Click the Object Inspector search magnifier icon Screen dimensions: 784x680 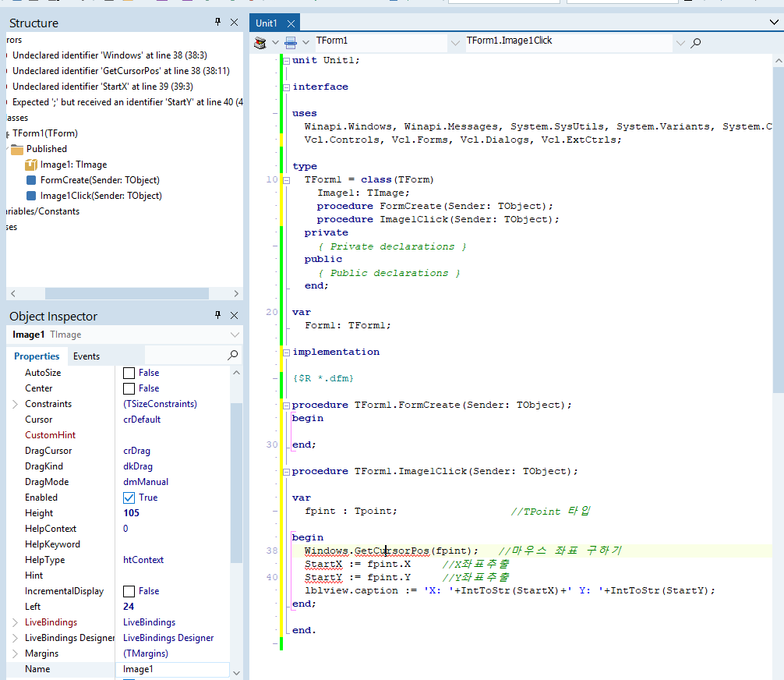click(x=232, y=356)
